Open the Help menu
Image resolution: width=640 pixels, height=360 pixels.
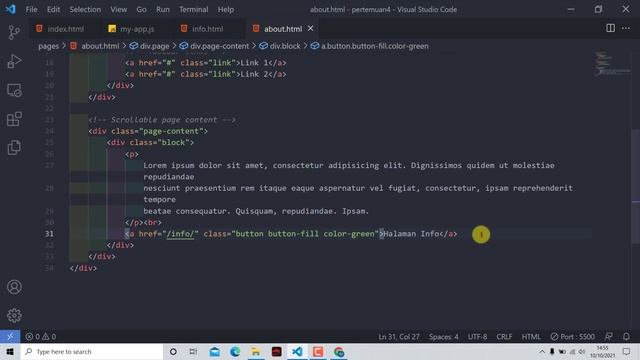[x=226, y=9]
